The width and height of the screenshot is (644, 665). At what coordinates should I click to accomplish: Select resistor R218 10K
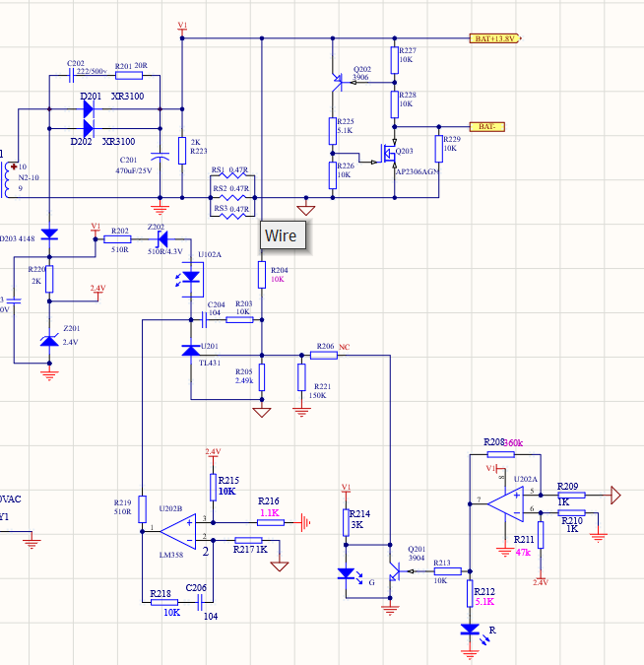164,602
